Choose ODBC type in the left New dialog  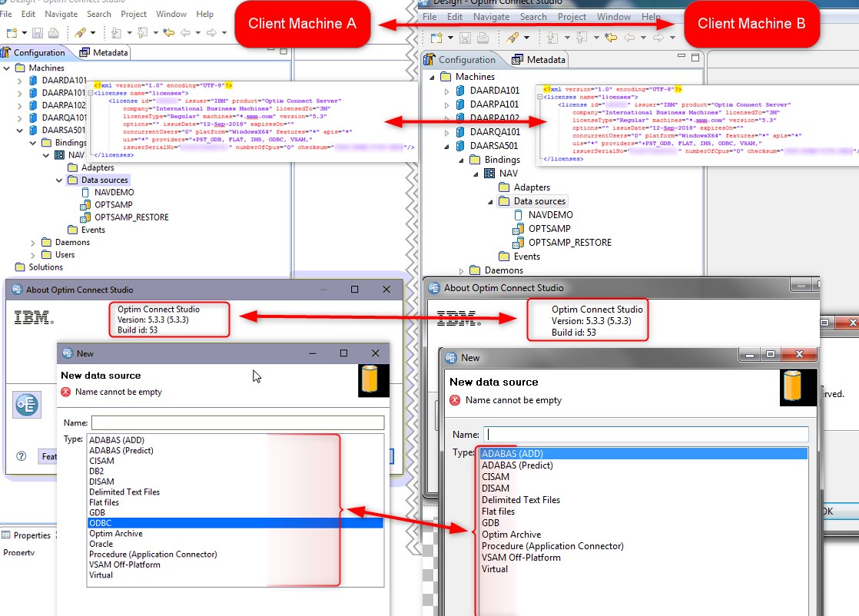pyautogui.click(x=235, y=524)
